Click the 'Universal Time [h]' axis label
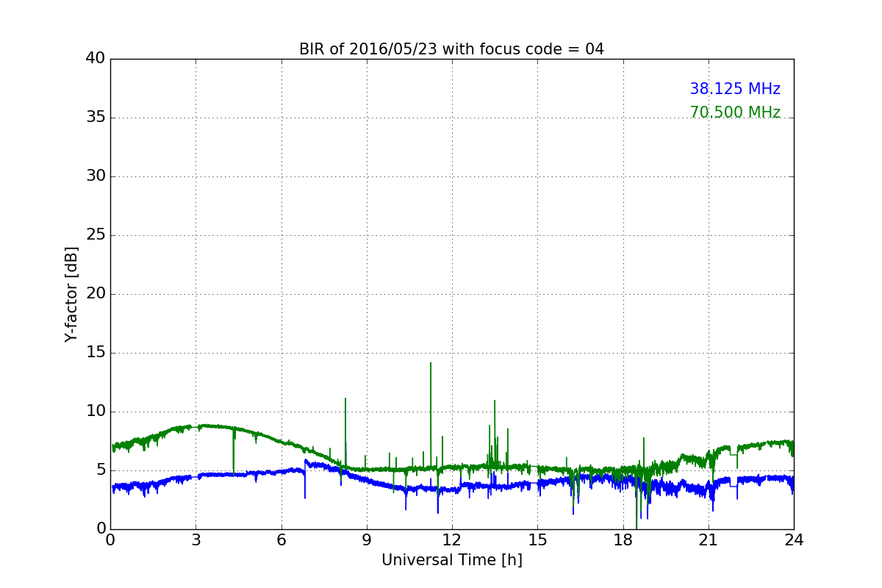 pos(452,560)
